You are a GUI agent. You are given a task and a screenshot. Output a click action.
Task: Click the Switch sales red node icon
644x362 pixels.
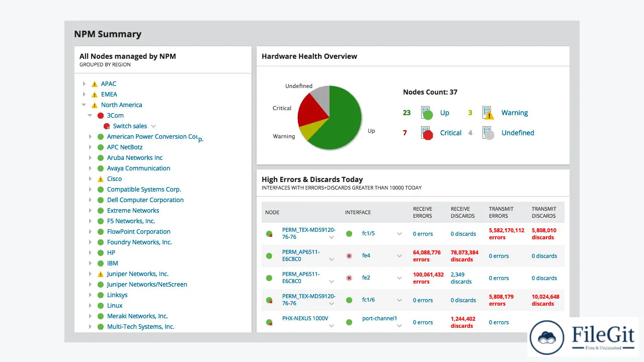pos(106,126)
